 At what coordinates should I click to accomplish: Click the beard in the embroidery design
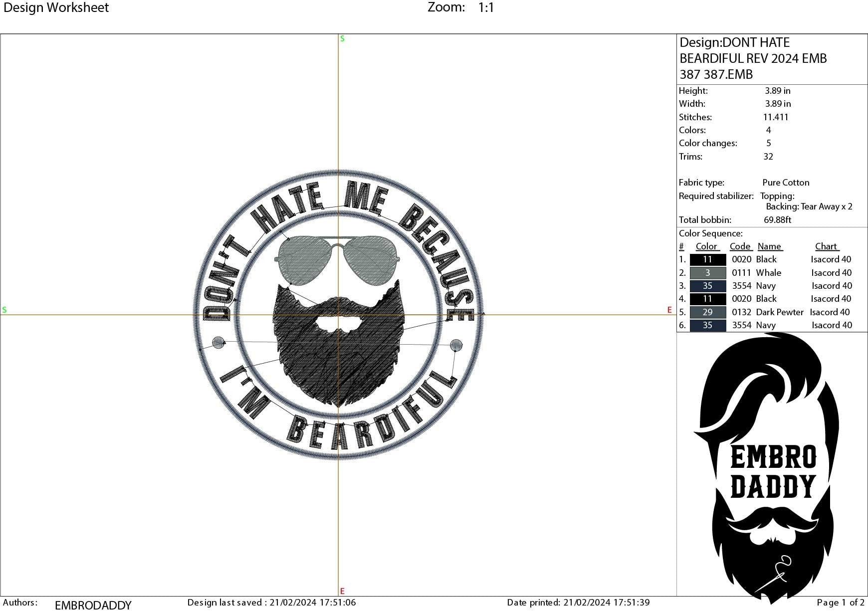tap(338, 344)
